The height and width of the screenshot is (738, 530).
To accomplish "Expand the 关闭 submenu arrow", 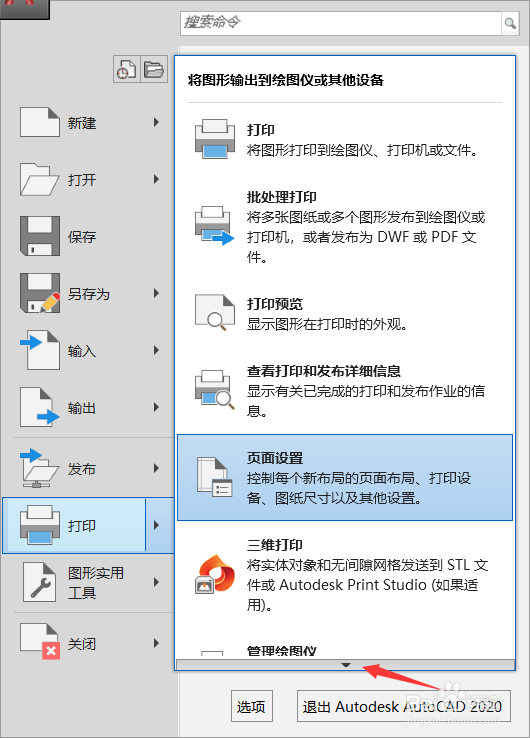I will [x=156, y=643].
